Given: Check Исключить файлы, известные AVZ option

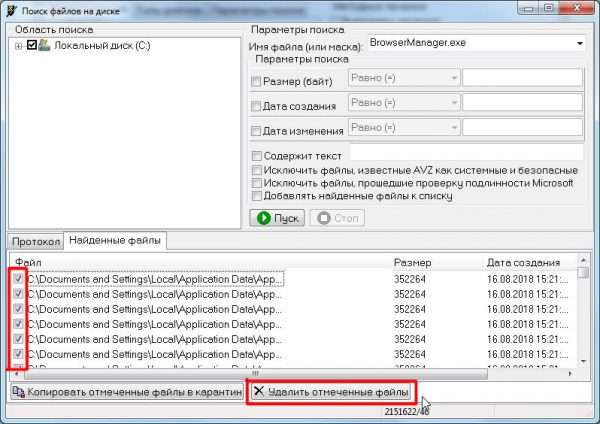Looking at the screenshot, I should point(256,170).
